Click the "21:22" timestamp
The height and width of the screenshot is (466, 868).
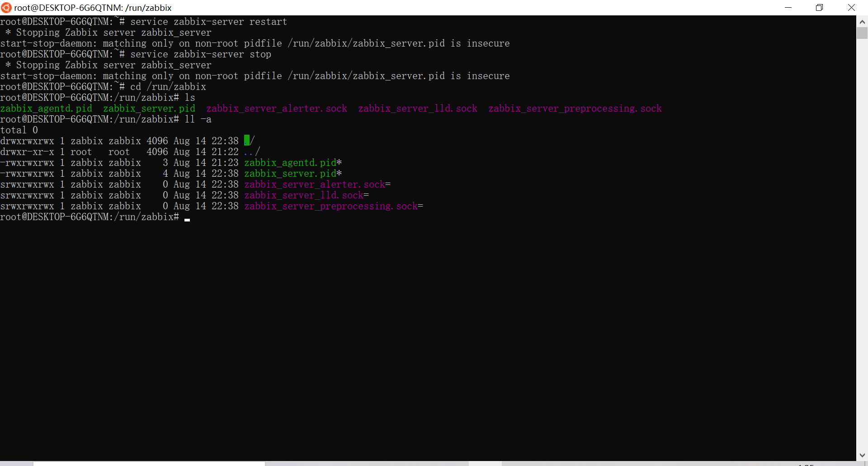225,152
